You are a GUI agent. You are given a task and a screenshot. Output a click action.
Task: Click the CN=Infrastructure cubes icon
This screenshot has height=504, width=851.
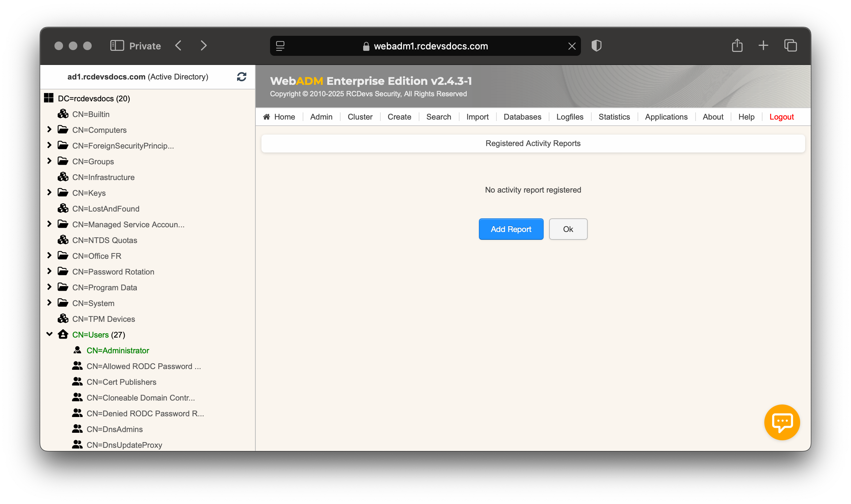point(63,177)
